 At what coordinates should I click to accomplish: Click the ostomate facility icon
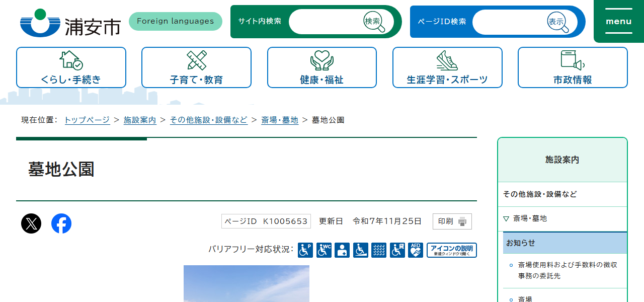point(342,250)
